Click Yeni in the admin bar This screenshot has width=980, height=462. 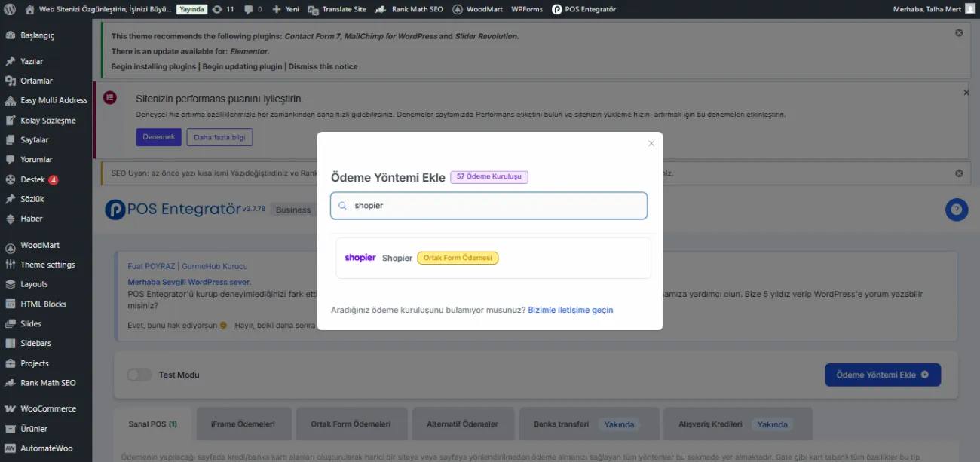pyautogui.click(x=286, y=9)
